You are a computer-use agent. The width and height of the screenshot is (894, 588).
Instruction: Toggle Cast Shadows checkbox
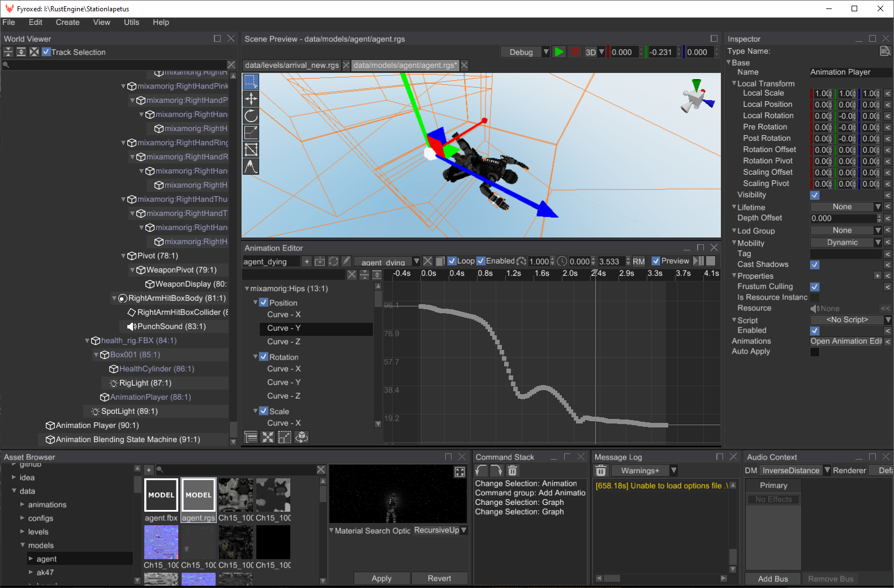pyautogui.click(x=815, y=265)
